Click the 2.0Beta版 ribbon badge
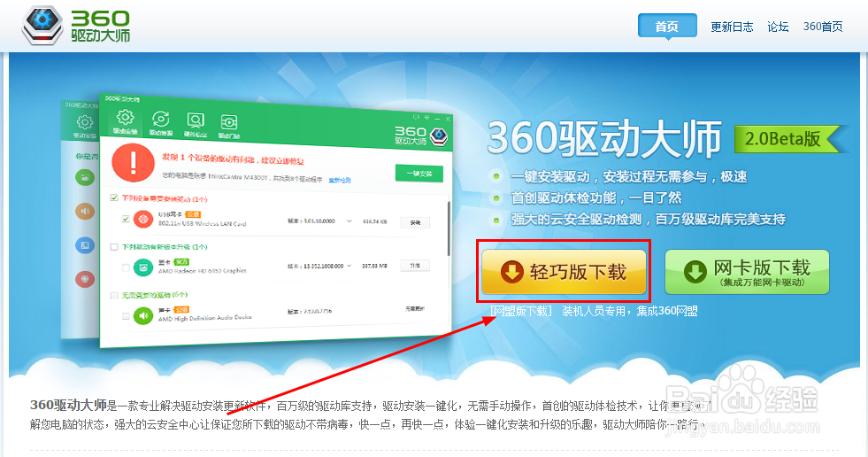This screenshot has height=457, width=868. point(787,138)
